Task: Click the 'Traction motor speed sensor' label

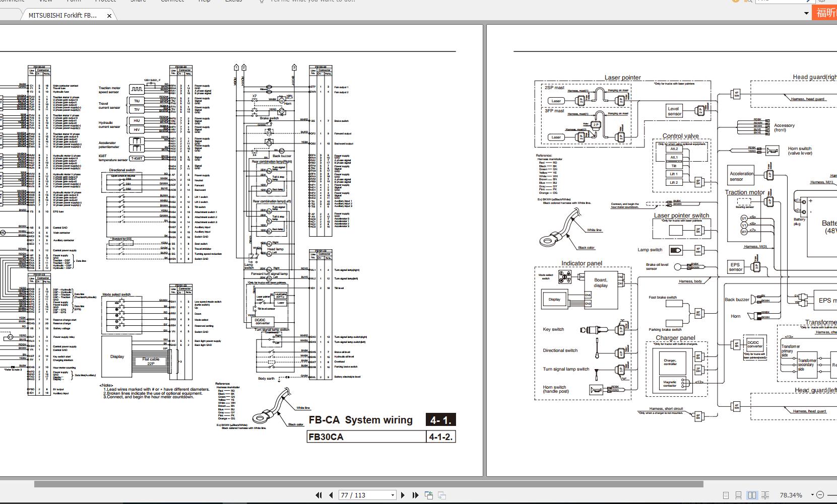Action: tap(109, 90)
